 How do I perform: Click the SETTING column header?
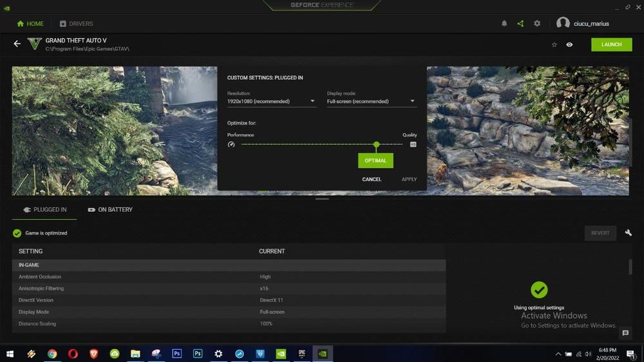point(30,251)
